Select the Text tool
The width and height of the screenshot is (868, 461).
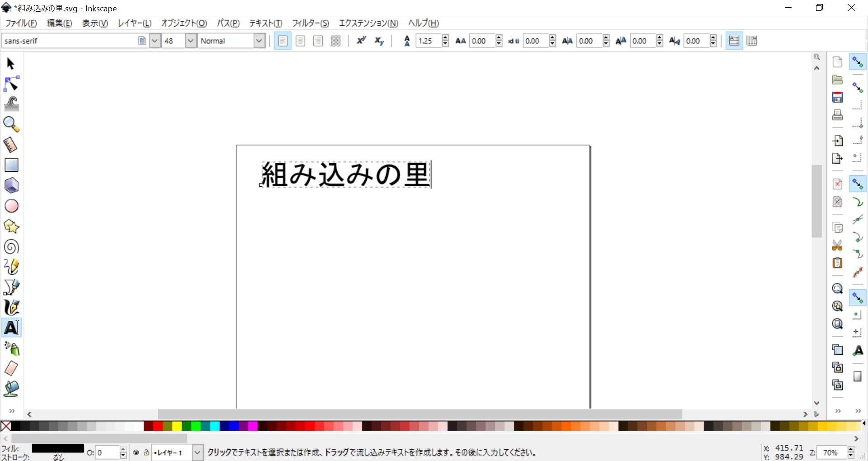point(11,328)
